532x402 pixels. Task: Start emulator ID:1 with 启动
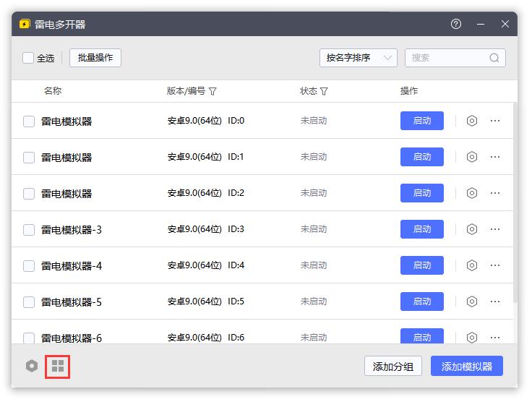(421, 157)
